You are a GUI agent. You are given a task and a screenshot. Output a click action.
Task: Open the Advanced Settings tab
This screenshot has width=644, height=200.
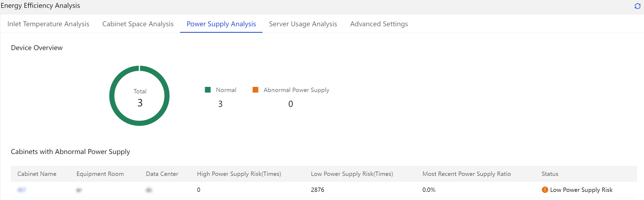[x=379, y=24]
